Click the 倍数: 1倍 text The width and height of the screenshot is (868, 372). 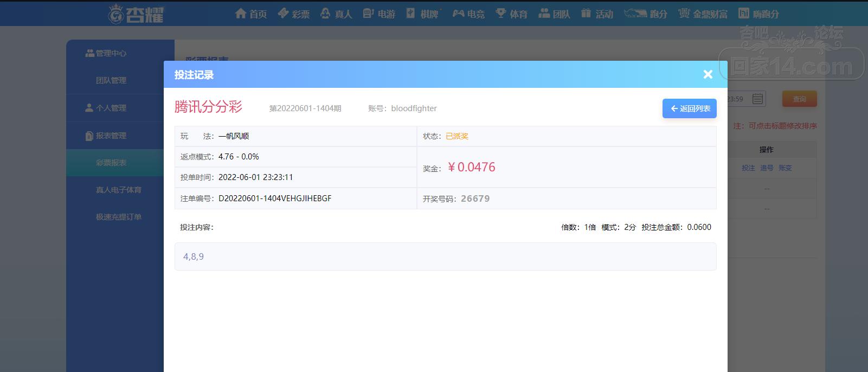(x=578, y=227)
